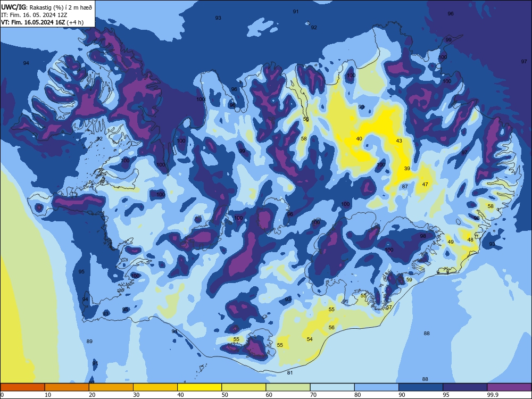
Task: Select the 80–90 medium blue legend swatch
Action: pyautogui.click(x=377, y=387)
